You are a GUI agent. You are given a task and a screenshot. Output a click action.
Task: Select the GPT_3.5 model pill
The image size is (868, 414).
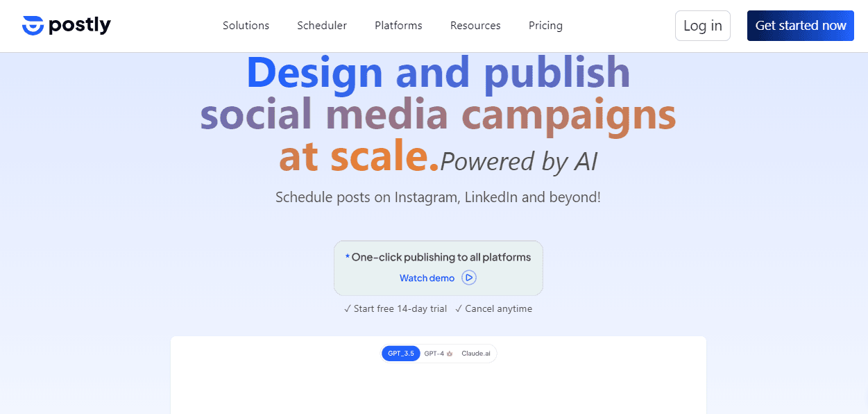point(401,354)
